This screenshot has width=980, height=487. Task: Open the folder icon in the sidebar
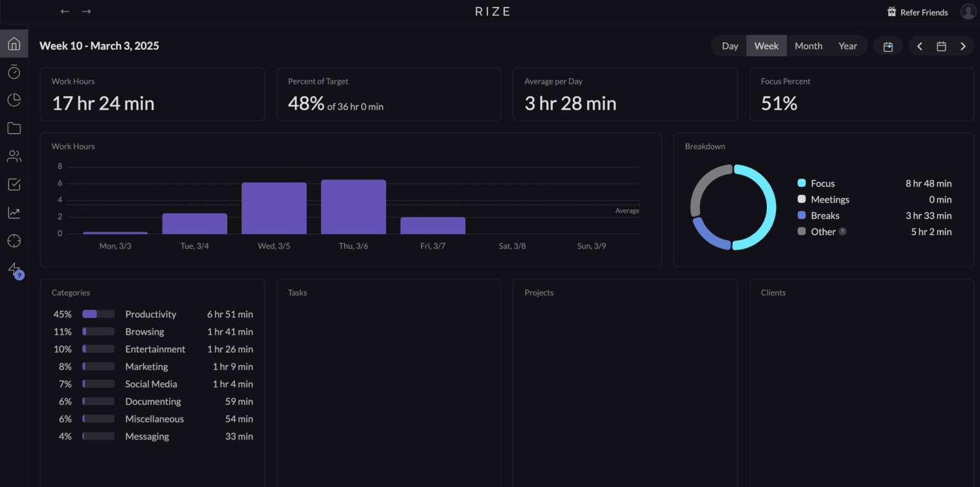[x=14, y=128]
